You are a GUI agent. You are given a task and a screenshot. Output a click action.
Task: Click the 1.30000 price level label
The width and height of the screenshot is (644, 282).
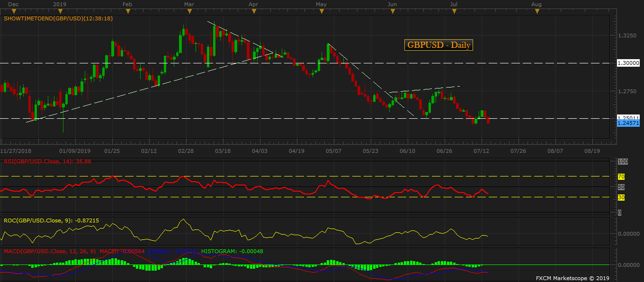(x=628, y=62)
